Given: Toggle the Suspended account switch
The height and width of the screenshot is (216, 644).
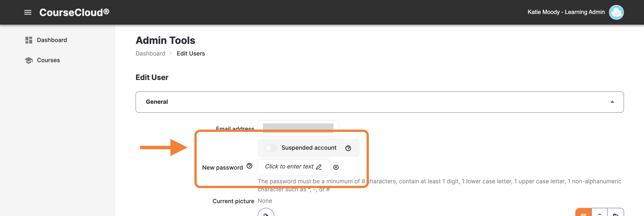Looking at the screenshot, I should (271, 148).
